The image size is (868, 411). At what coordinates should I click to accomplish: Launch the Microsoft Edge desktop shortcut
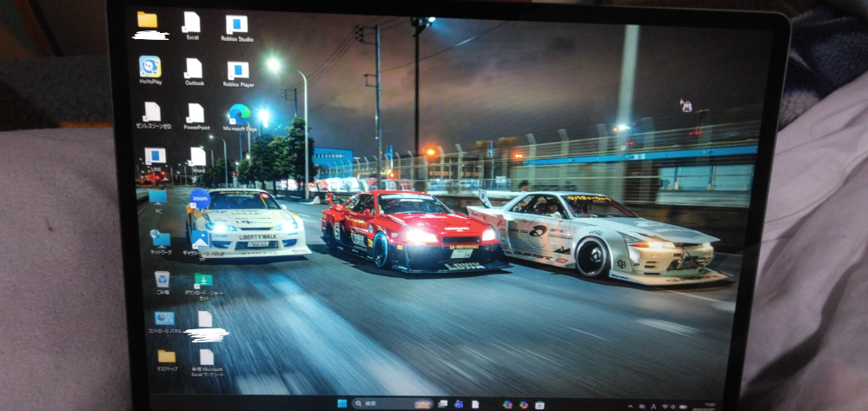coord(240,117)
